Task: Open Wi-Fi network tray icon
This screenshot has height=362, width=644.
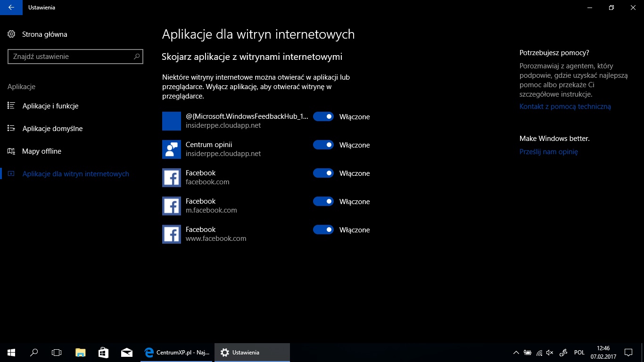Action: [539, 353]
